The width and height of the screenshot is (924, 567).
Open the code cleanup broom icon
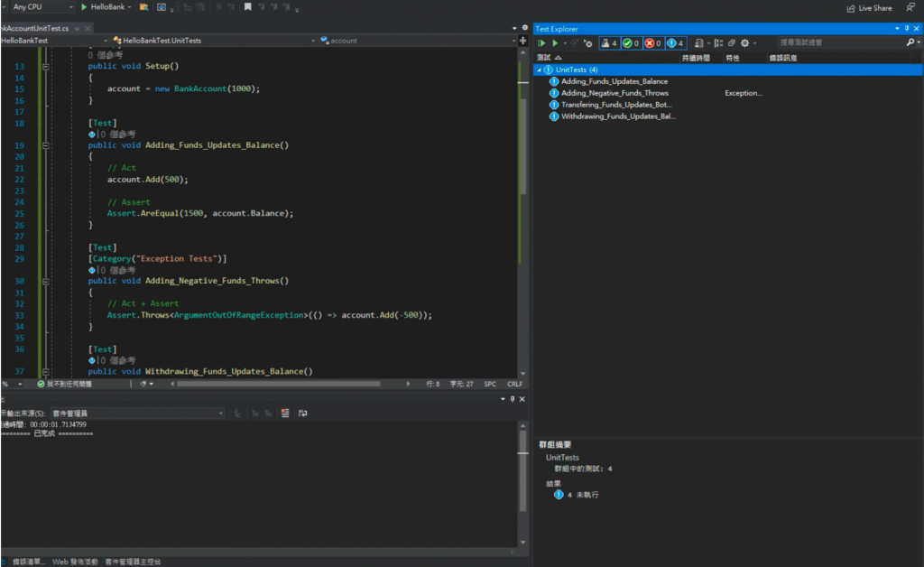pos(143,384)
